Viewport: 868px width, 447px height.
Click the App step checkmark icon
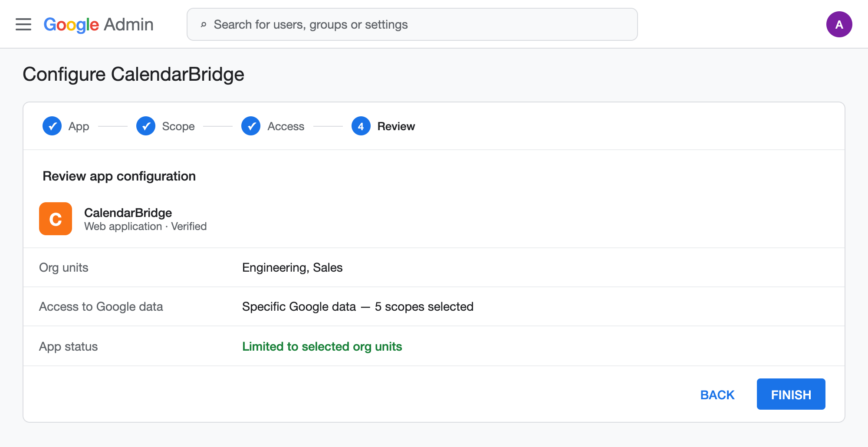(x=52, y=126)
